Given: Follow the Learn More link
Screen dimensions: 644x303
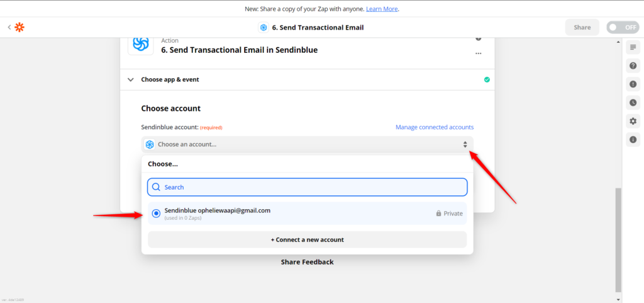Looking at the screenshot, I should tap(382, 9).
